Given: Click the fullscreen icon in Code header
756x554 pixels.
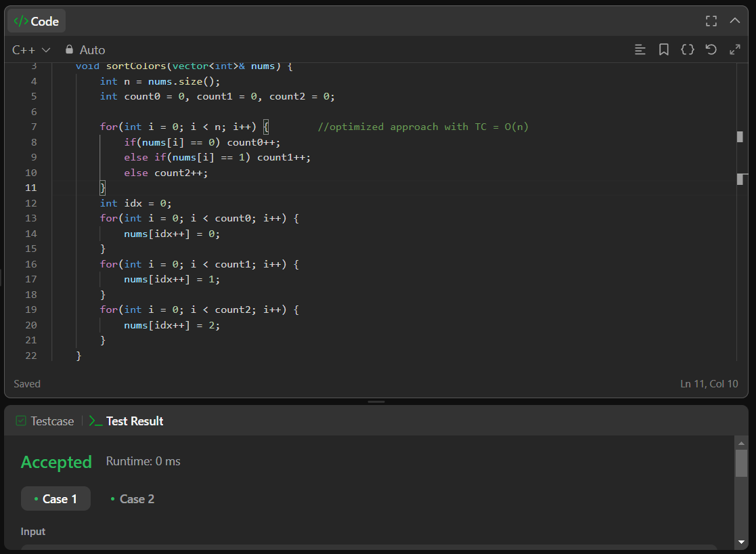Looking at the screenshot, I should (711, 21).
